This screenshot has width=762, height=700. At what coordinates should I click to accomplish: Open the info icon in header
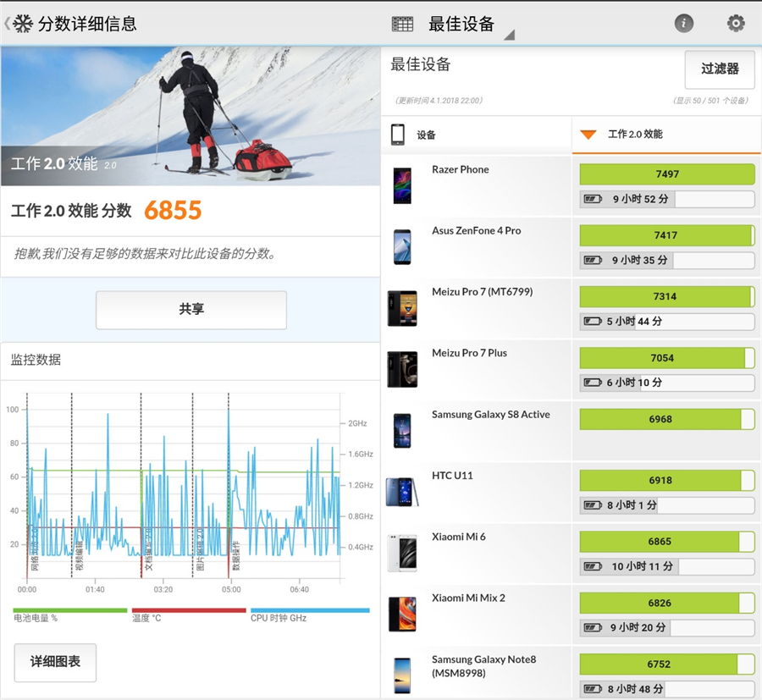click(683, 24)
